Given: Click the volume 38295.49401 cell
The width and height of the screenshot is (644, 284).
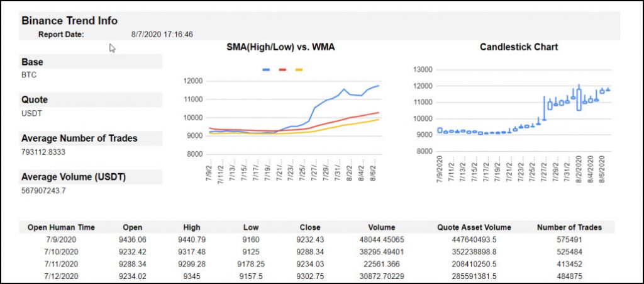Looking at the screenshot, I should [382, 251].
